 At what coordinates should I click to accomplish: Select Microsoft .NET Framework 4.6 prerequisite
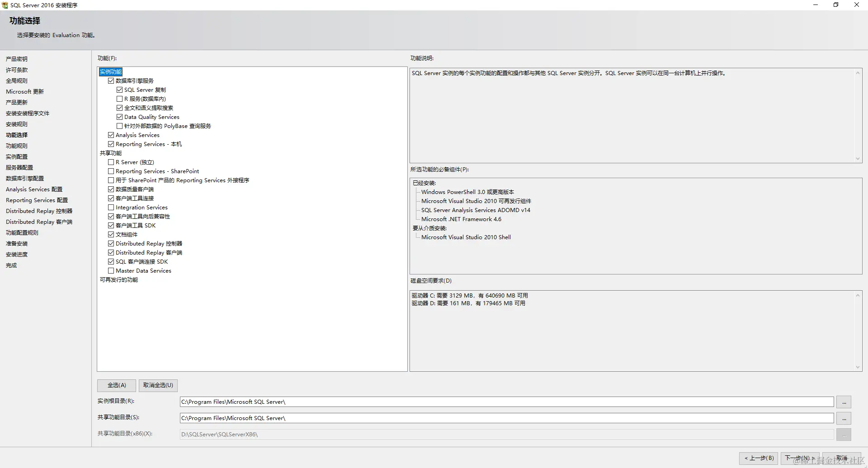[x=461, y=219]
